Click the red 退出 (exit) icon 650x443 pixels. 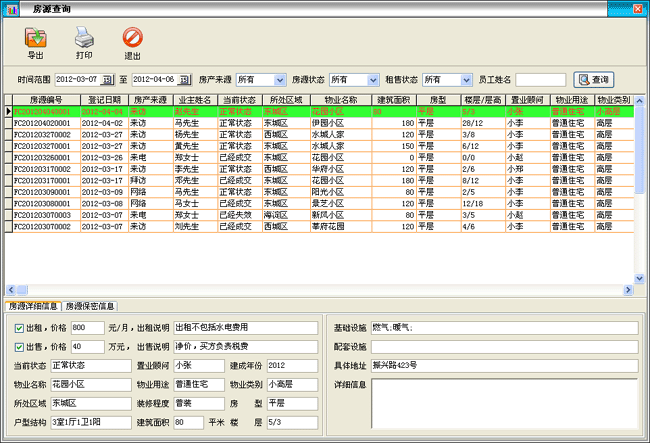click(x=132, y=39)
